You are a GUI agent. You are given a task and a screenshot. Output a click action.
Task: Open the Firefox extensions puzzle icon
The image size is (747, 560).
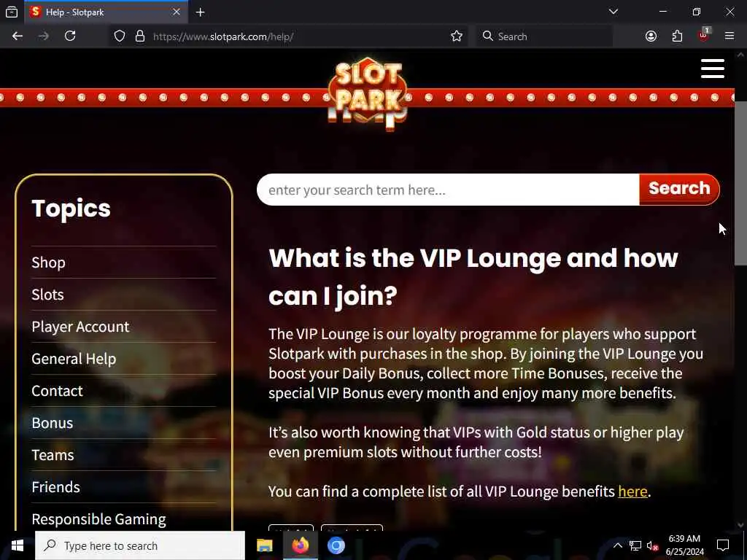click(677, 36)
